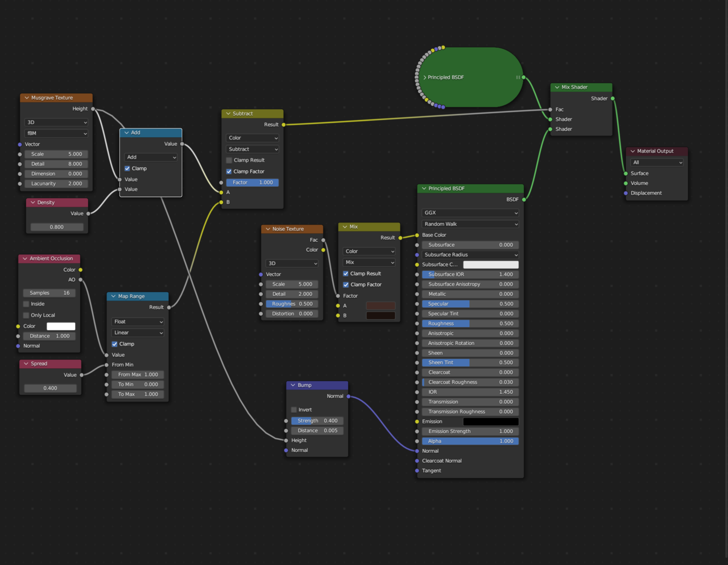
Task: Click the Density value field showing 0.800
Action: pyautogui.click(x=56, y=227)
